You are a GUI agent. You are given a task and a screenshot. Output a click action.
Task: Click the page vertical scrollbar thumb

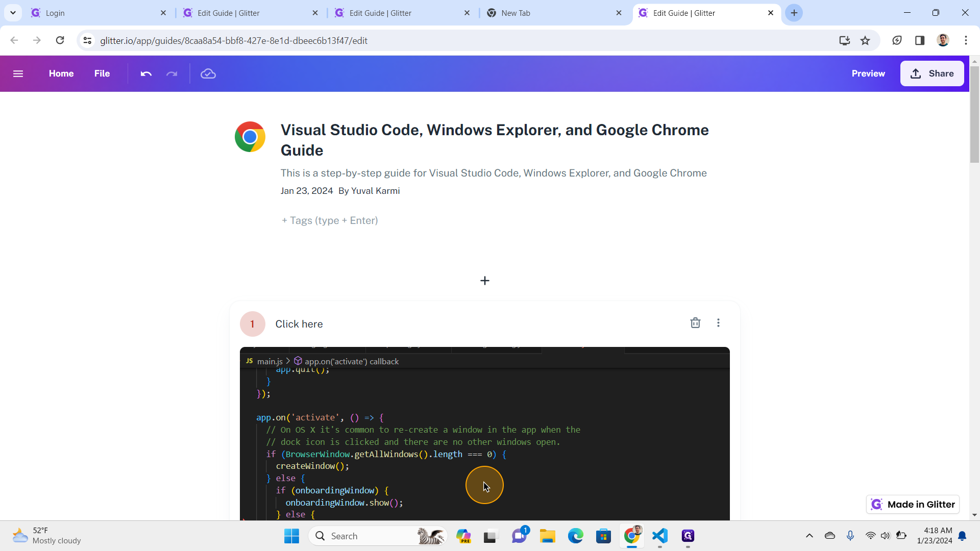(x=974, y=115)
